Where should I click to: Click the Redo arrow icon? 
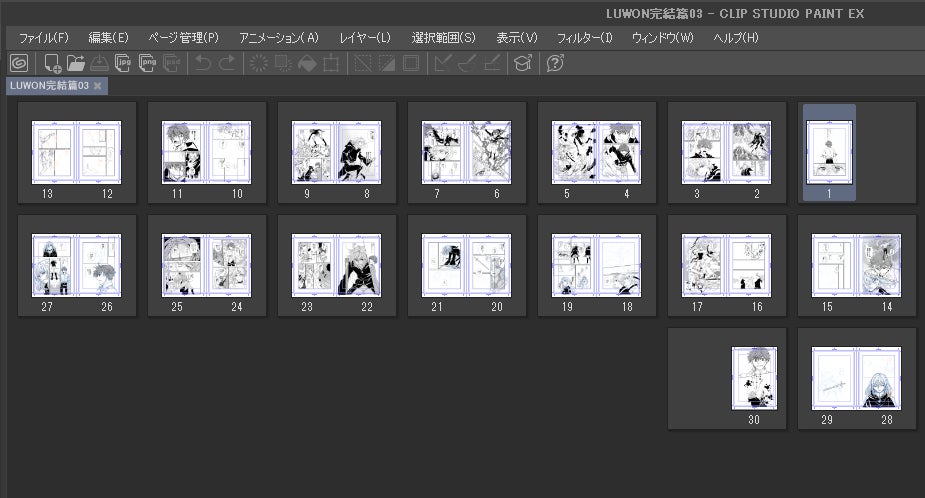[x=227, y=63]
